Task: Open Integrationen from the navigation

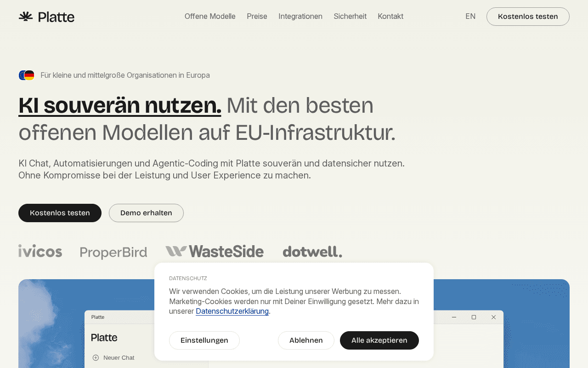Action: click(x=300, y=17)
